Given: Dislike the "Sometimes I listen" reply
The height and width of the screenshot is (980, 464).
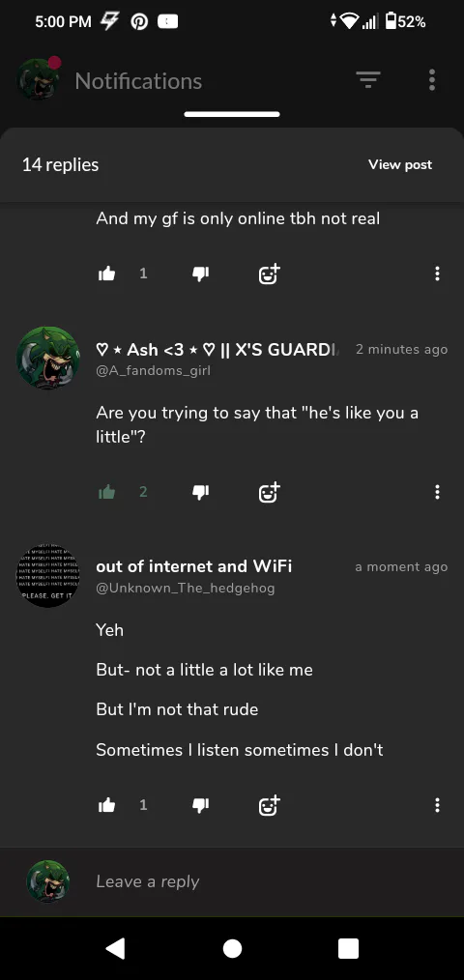Looking at the screenshot, I should (x=200, y=806).
